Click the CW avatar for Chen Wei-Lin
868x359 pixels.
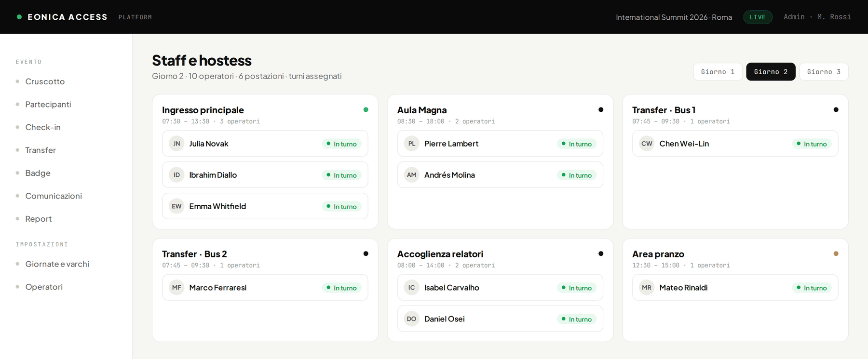pyautogui.click(x=647, y=144)
